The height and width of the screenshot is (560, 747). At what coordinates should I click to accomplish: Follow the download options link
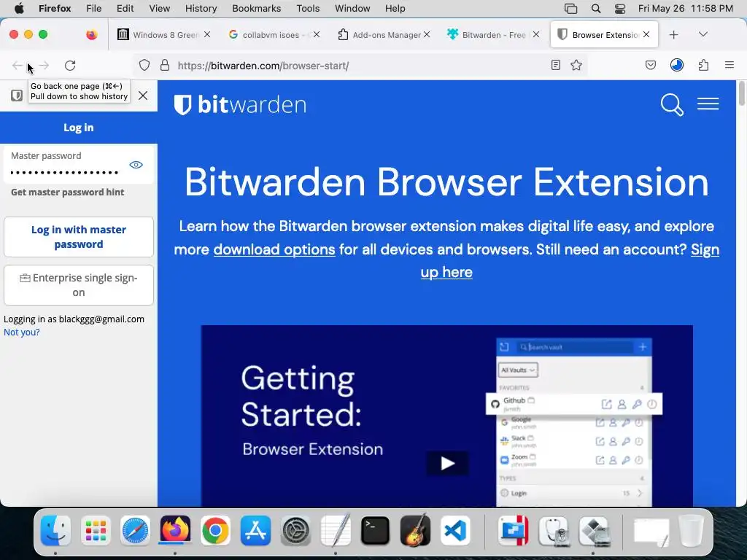274,249
